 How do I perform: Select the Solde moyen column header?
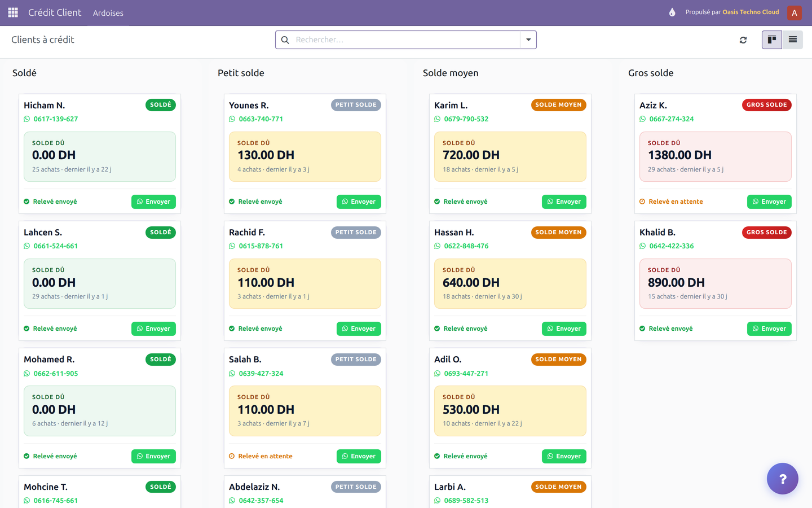coord(451,73)
